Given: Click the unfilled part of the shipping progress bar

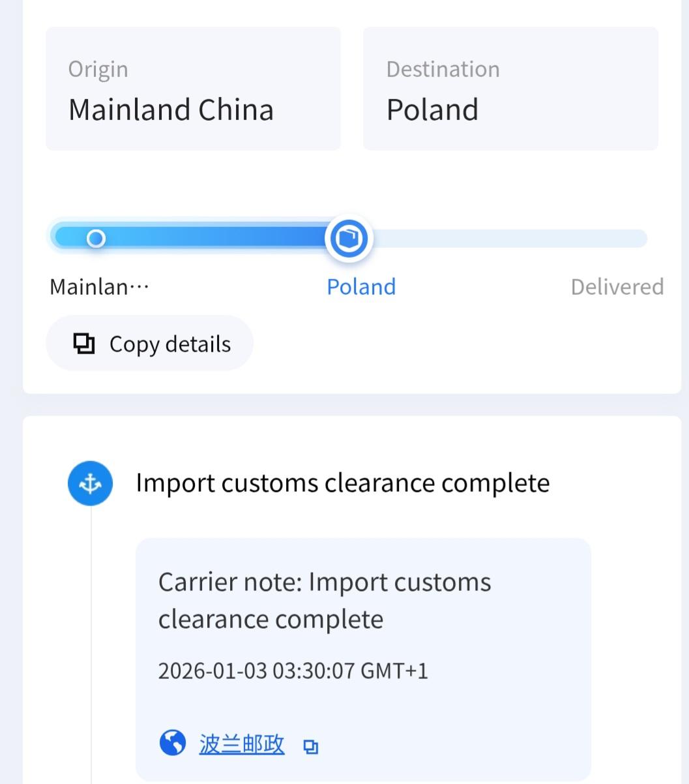Looking at the screenshot, I should pos(508,239).
